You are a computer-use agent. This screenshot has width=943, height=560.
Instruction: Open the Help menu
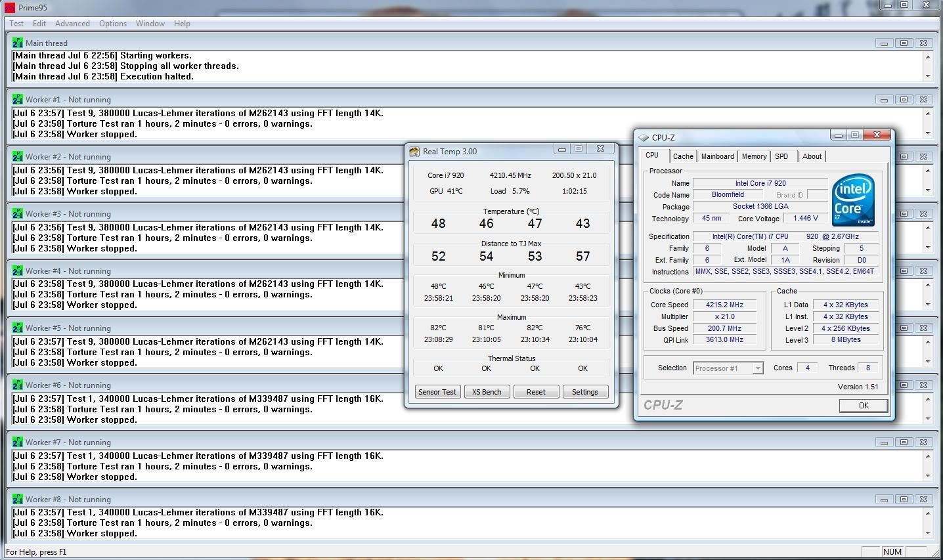tap(182, 24)
